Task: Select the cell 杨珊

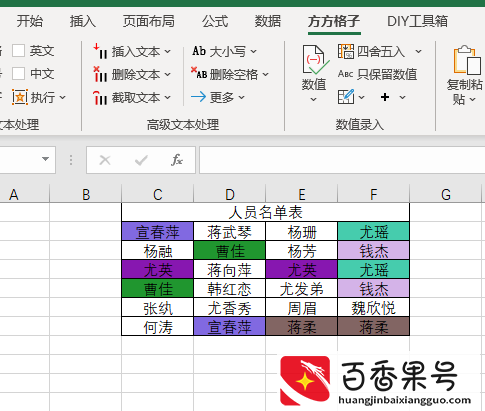Action: click(x=302, y=232)
